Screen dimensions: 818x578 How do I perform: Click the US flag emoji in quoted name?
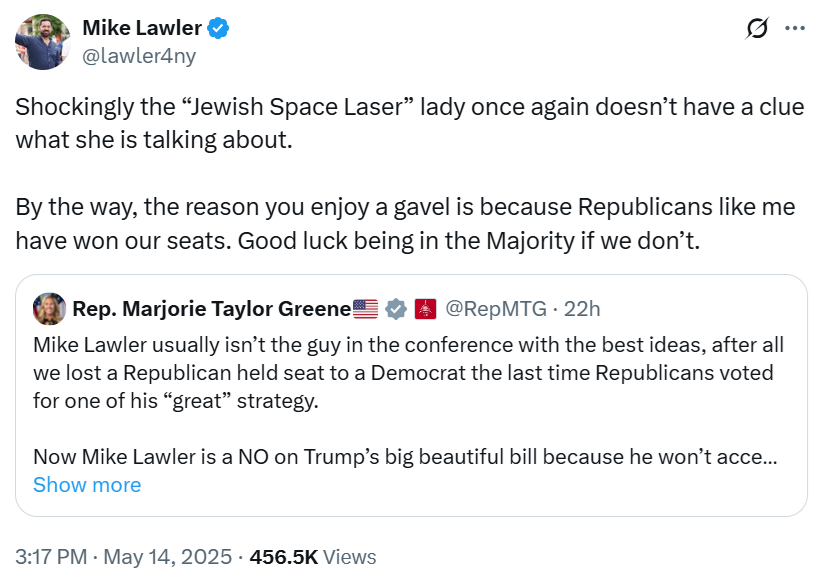point(365,309)
